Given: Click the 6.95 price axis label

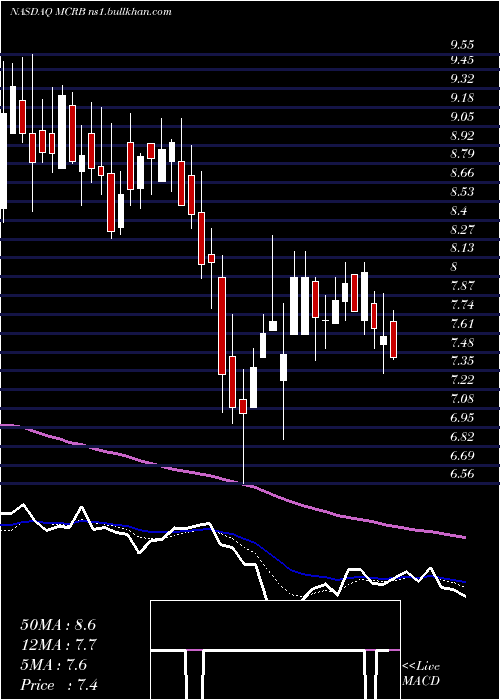Looking at the screenshot, I should pyautogui.click(x=462, y=418).
